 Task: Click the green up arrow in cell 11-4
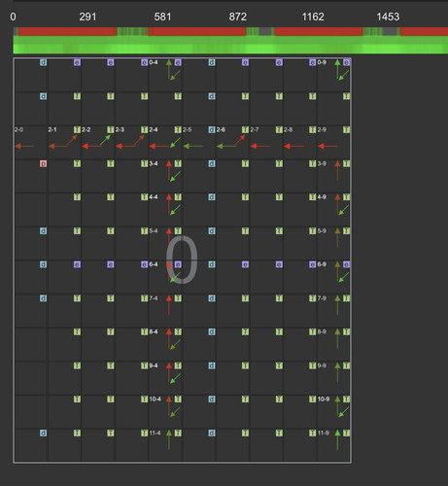pos(169,439)
